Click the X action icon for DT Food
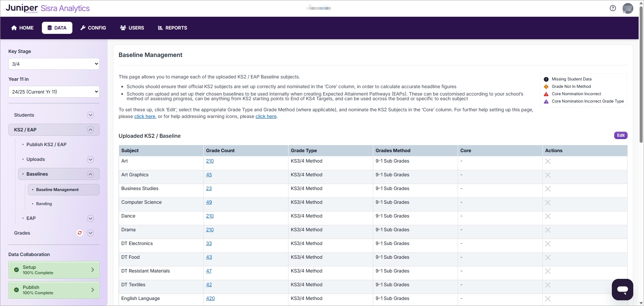 (548, 257)
